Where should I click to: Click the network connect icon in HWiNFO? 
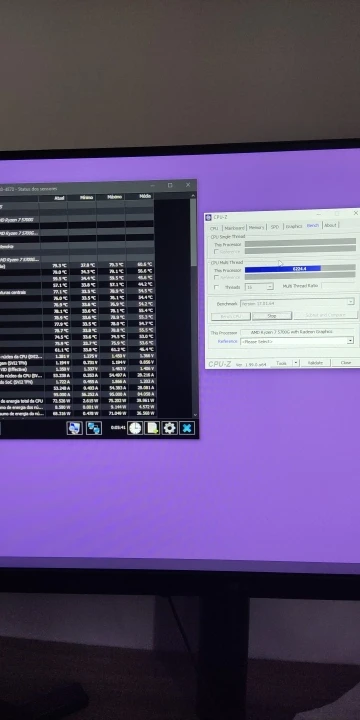[94, 428]
